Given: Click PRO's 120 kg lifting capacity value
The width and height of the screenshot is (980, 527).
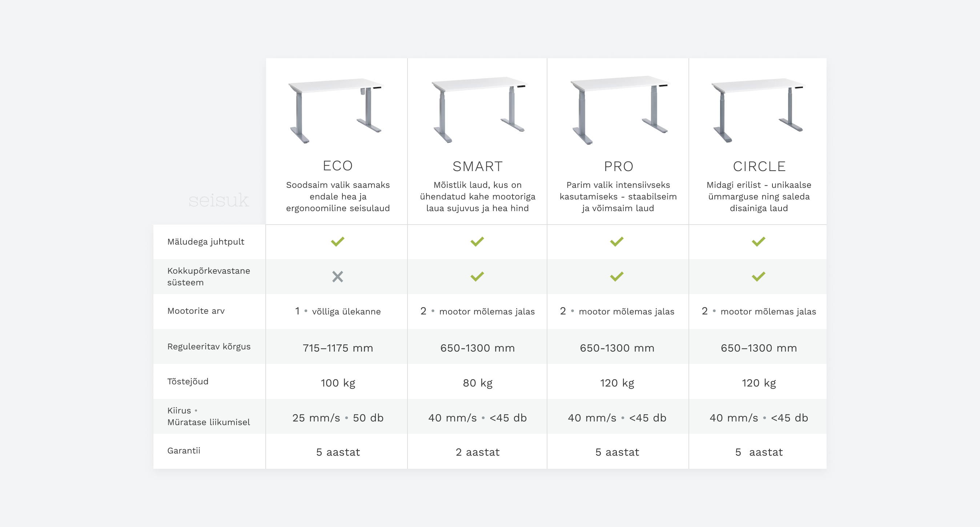Looking at the screenshot, I should click(617, 383).
